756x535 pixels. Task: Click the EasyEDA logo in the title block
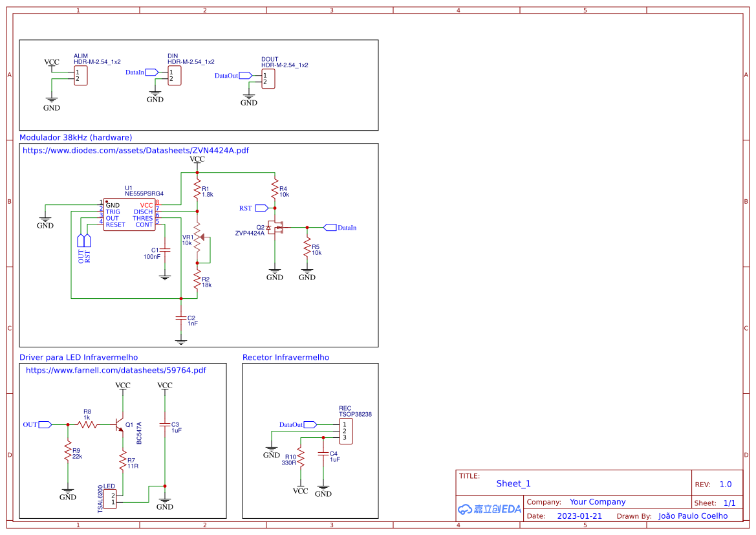(488, 509)
